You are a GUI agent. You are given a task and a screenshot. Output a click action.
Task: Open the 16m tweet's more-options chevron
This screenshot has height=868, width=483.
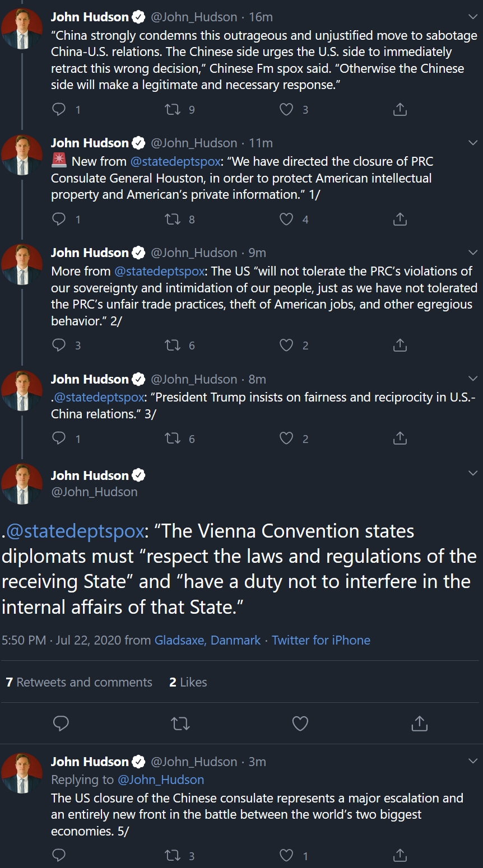(472, 17)
